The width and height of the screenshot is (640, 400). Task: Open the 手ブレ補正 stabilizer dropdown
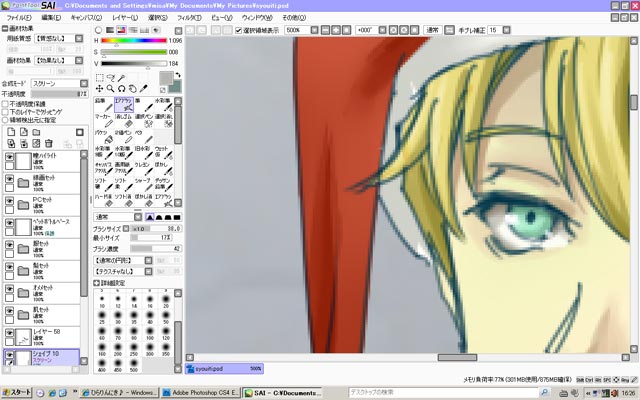(x=507, y=30)
